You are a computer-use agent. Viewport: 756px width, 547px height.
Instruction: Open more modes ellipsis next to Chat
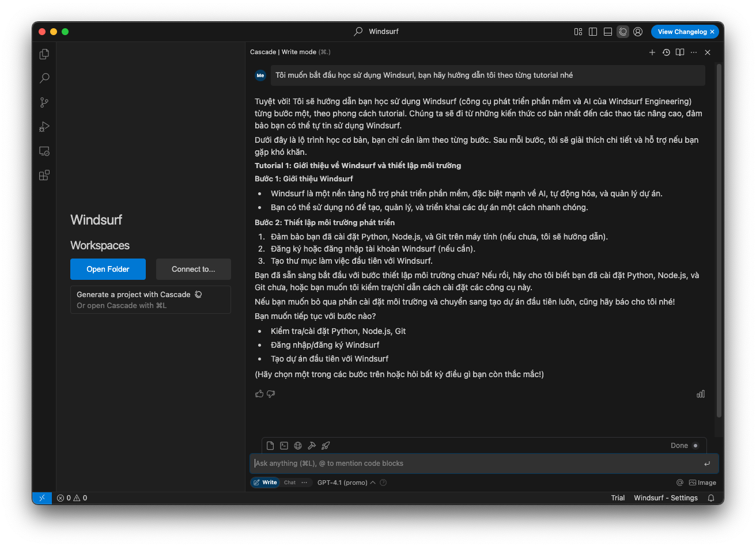point(305,483)
